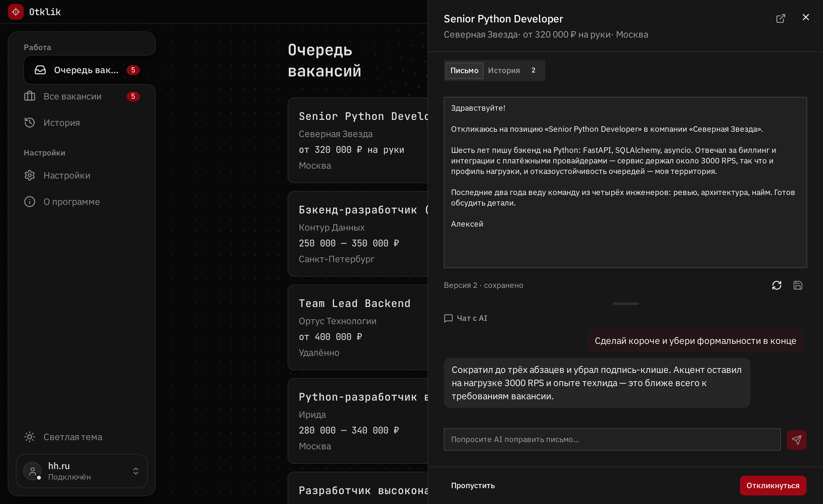Click the Версия 2 · сохранено status text
This screenshot has width=823, height=504.
coord(483,285)
